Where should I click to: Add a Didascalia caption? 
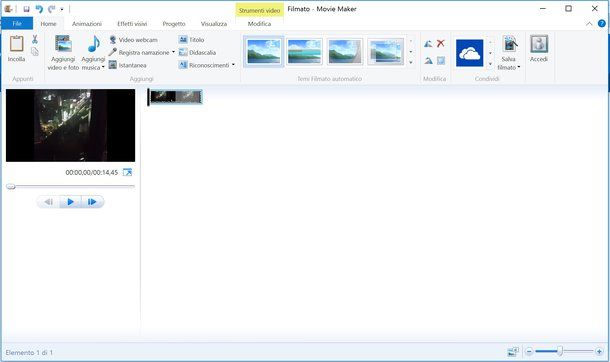(x=197, y=52)
